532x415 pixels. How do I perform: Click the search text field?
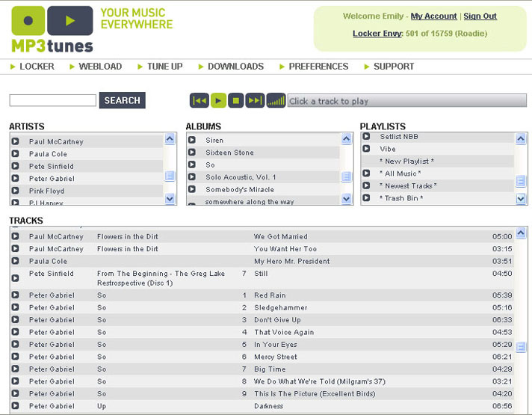click(x=53, y=100)
